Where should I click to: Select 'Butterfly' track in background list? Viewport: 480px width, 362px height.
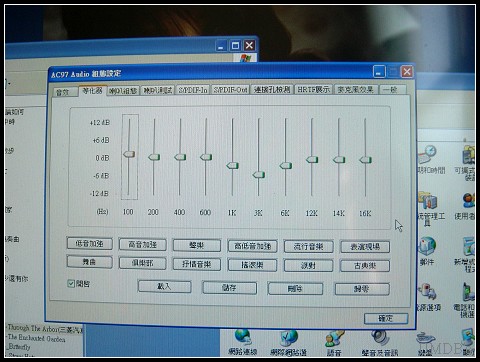[19, 347]
